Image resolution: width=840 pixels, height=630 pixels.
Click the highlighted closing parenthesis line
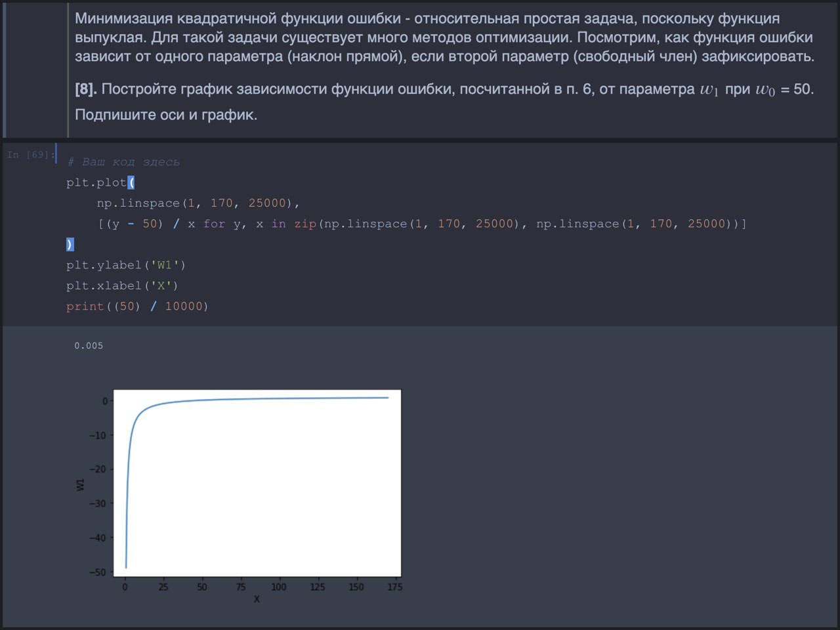pyautogui.click(x=70, y=244)
